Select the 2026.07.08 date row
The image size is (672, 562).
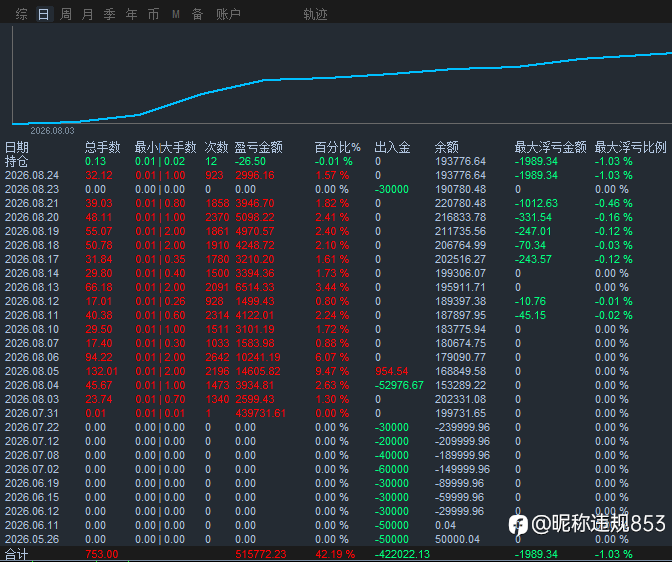coord(32,455)
